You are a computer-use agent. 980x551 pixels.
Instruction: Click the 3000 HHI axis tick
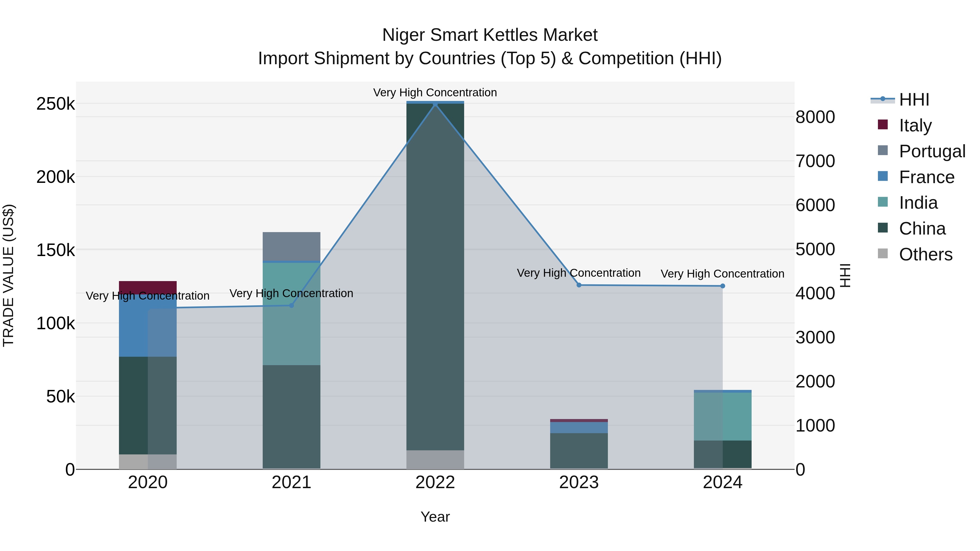click(x=815, y=338)
